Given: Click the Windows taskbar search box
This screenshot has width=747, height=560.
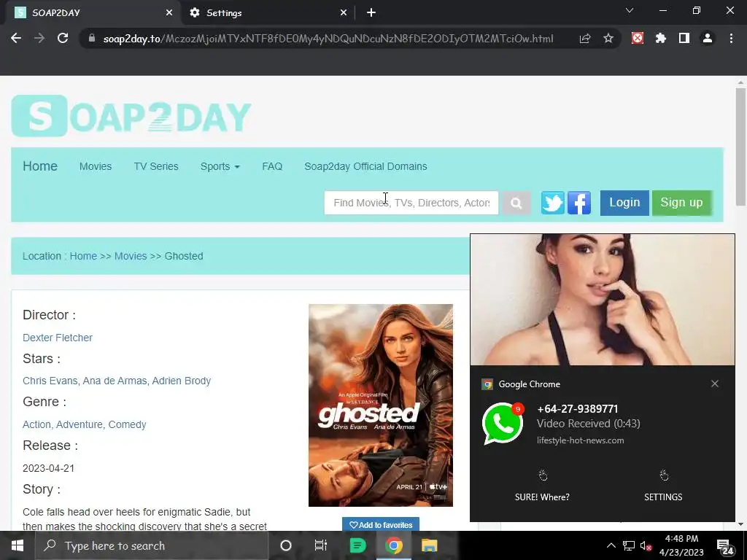Looking at the screenshot, I should tap(152, 545).
